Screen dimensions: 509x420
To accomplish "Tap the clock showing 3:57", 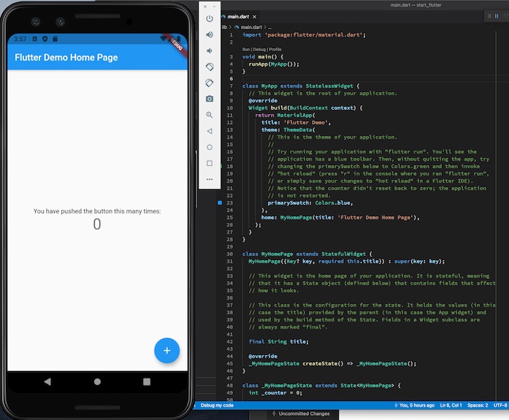I will [20, 39].
